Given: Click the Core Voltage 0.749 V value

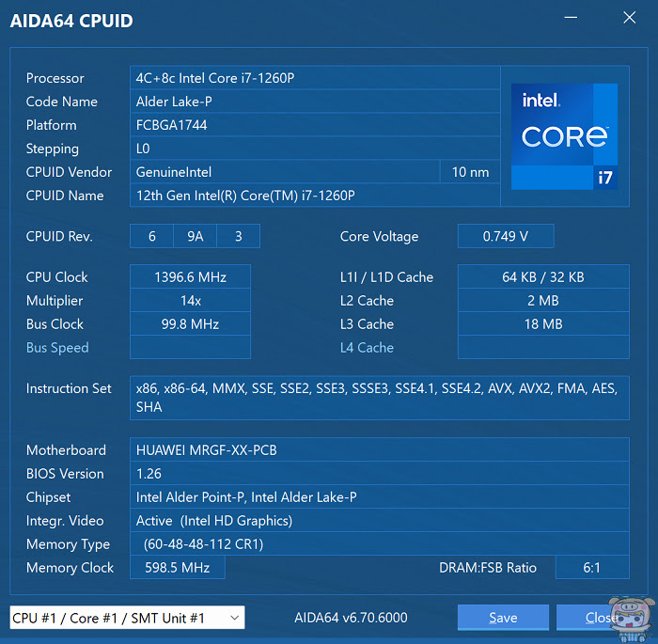Looking at the screenshot, I should coord(506,236).
